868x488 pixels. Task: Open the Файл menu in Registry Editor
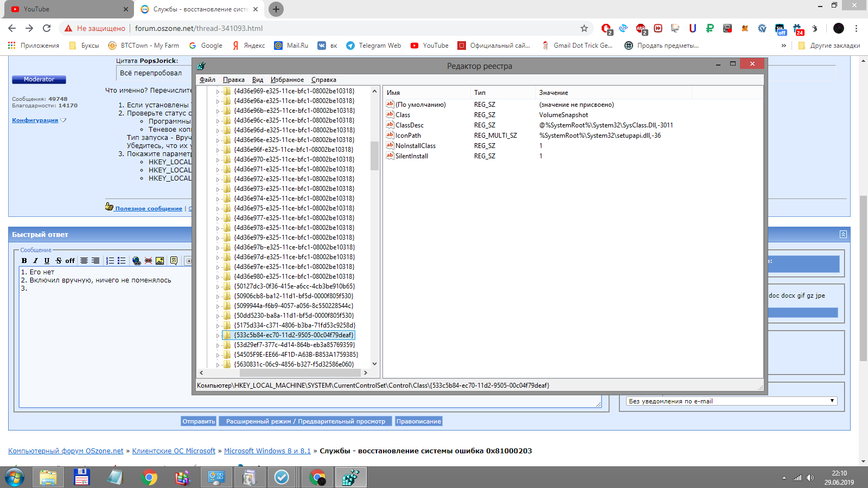207,80
